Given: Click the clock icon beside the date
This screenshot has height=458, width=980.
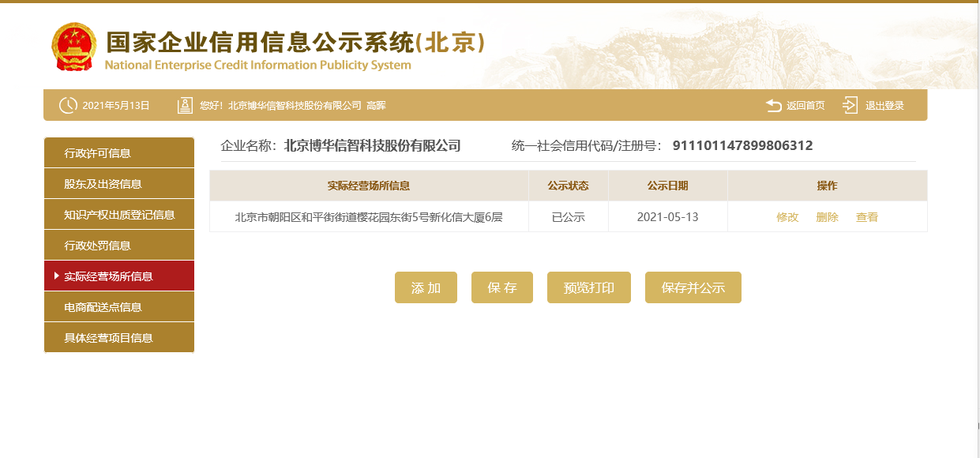Looking at the screenshot, I should pyautogui.click(x=68, y=105).
